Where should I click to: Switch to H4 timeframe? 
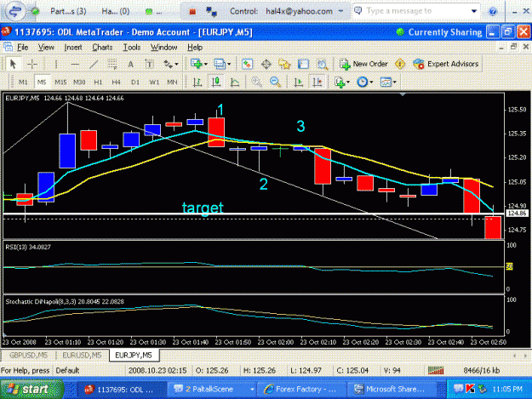click(x=117, y=82)
